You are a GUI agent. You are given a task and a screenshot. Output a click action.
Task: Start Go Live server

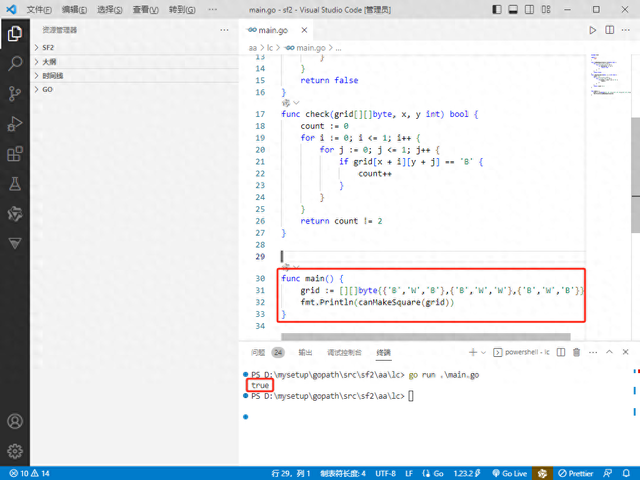coord(509,473)
